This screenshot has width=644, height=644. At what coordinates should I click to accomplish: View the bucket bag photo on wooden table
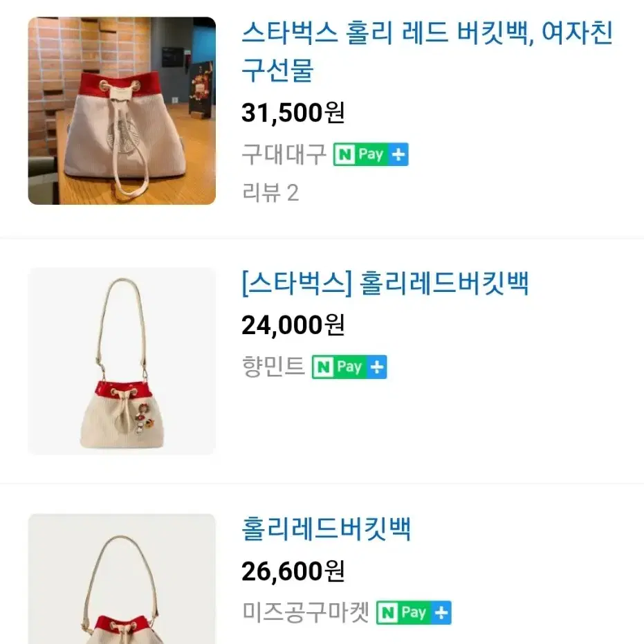pos(122,111)
